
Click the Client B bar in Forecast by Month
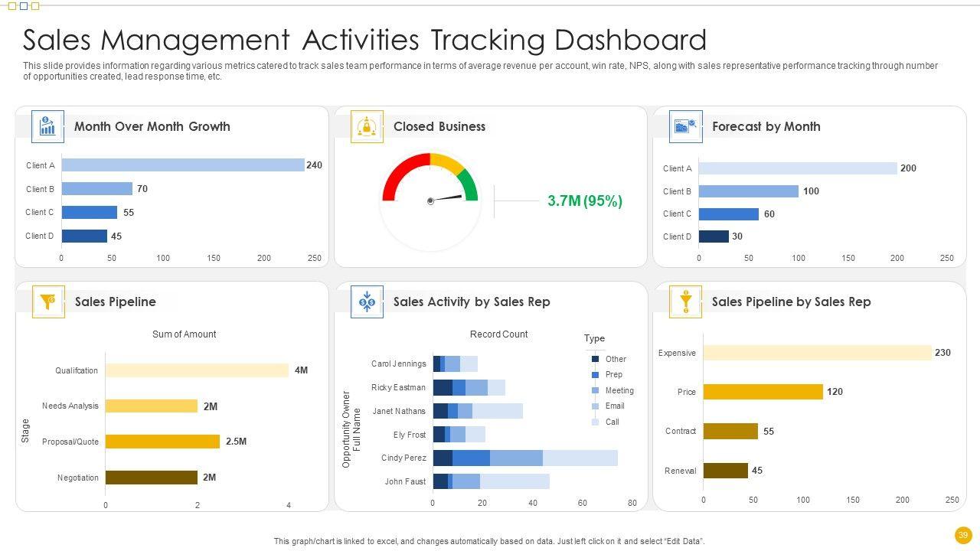[x=748, y=191]
